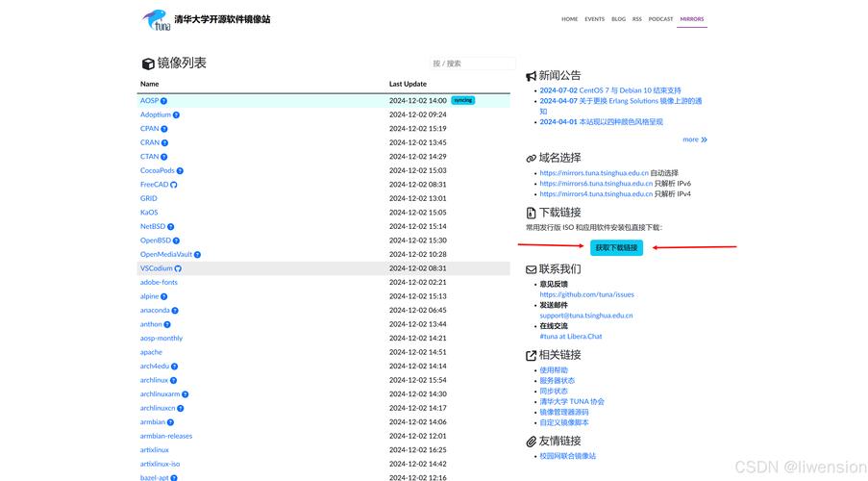Open the 自定义镜像脚本 link

click(x=564, y=423)
